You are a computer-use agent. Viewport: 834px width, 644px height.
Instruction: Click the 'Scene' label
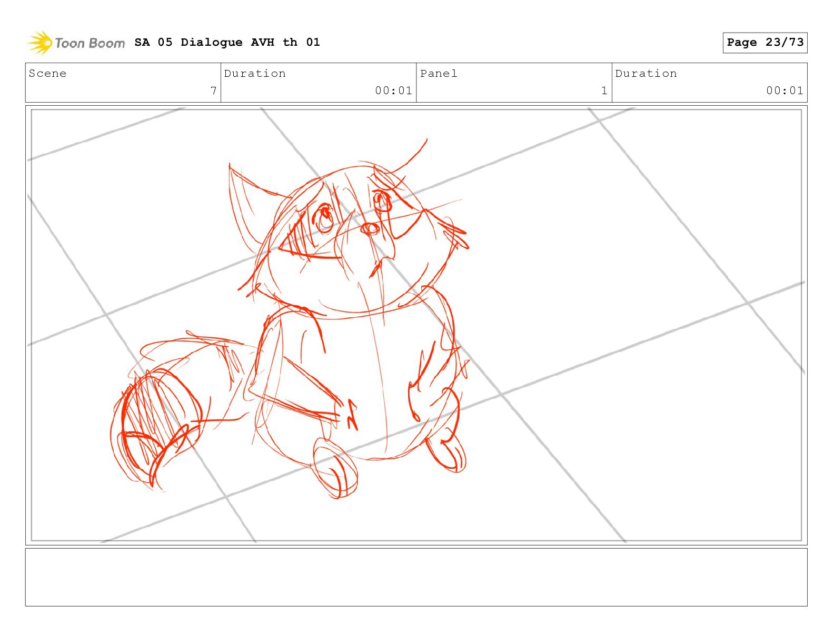coord(47,74)
